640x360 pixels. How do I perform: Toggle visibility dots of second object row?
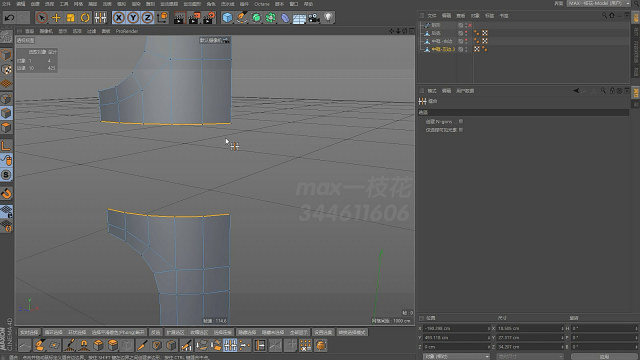(466, 33)
